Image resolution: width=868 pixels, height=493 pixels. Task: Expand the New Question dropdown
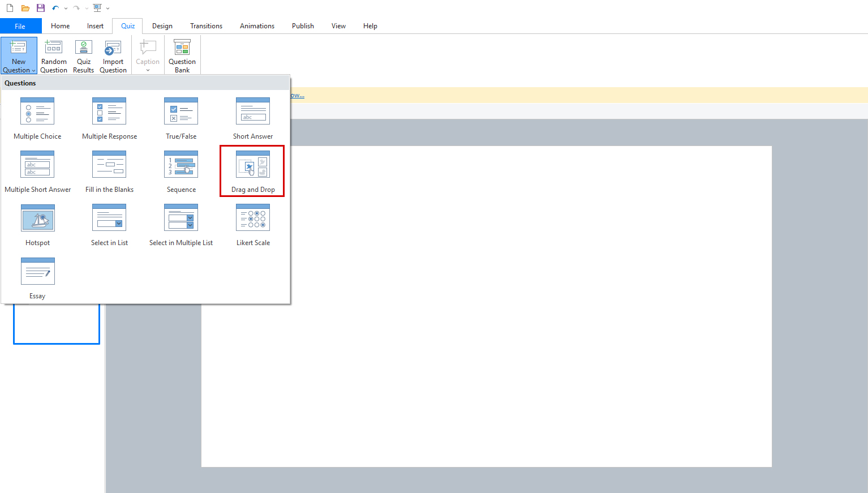point(19,56)
